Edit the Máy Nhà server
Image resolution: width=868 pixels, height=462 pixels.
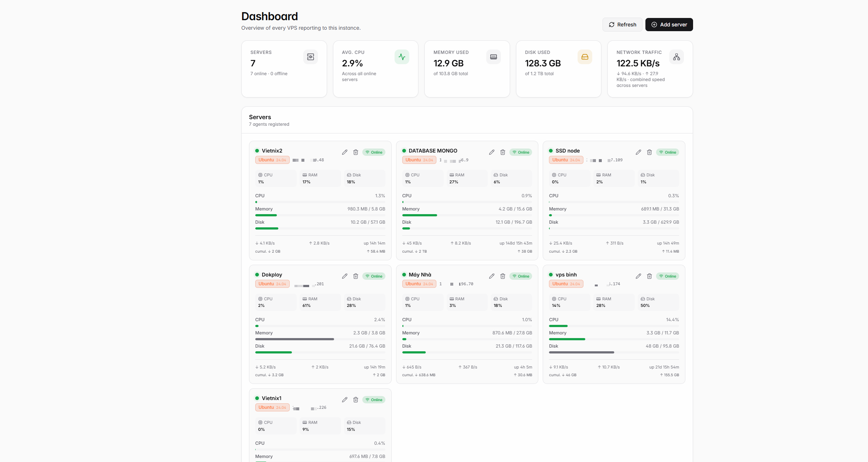(x=491, y=276)
